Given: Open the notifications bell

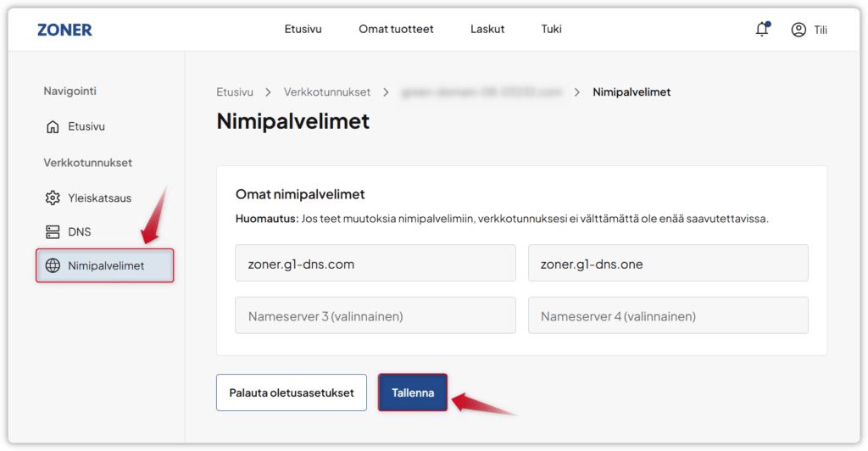Looking at the screenshot, I should (761, 30).
